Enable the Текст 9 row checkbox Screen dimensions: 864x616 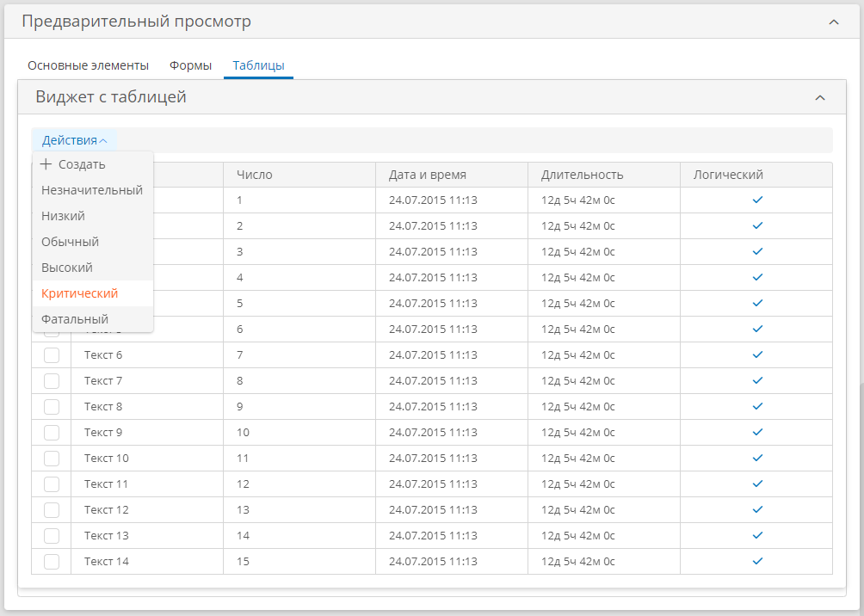pos(52,433)
